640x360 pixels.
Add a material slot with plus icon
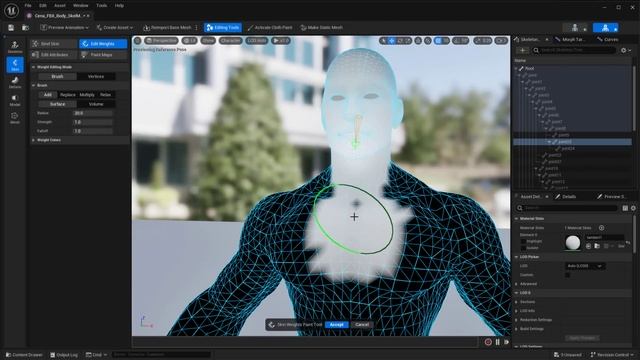point(601,228)
